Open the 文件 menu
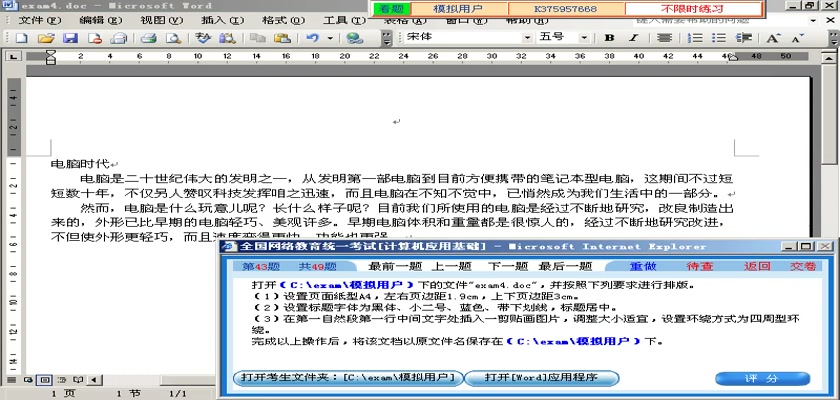The height and width of the screenshot is (400, 840). coord(40,20)
